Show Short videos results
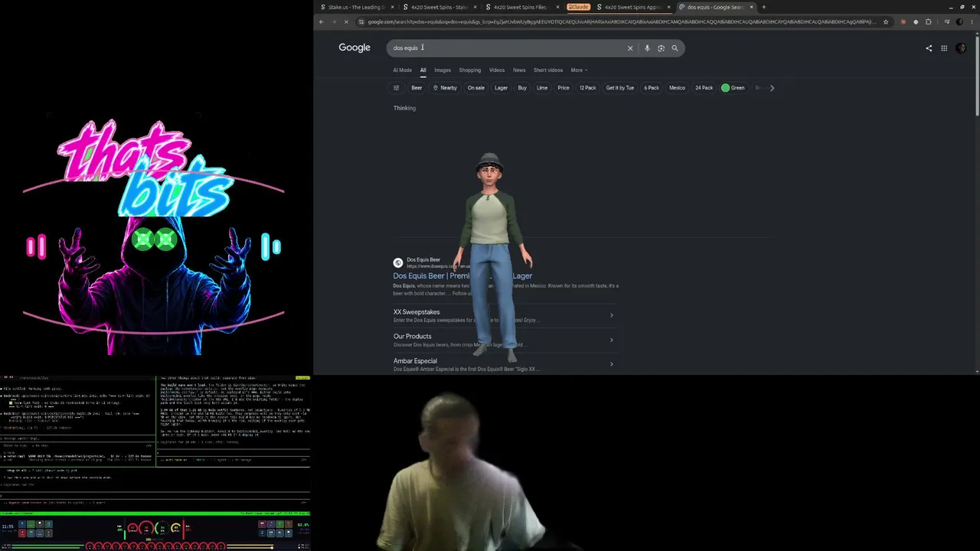980x551 pixels. click(x=548, y=70)
